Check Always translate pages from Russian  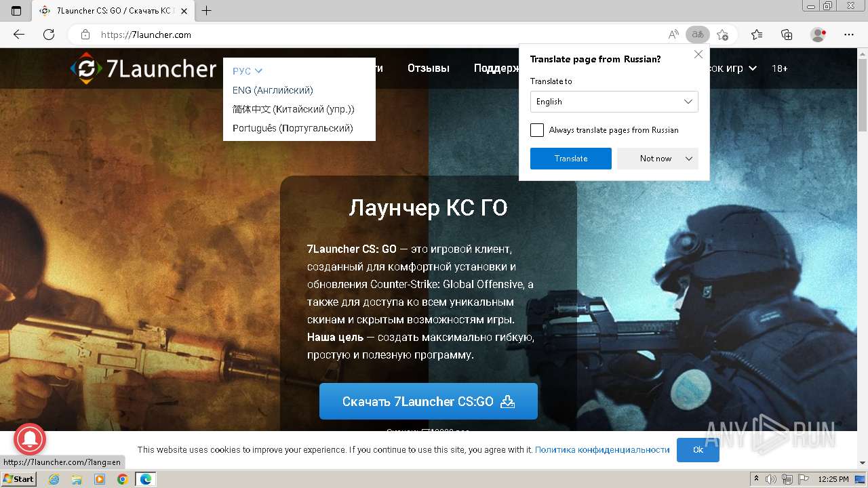pos(537,130)
